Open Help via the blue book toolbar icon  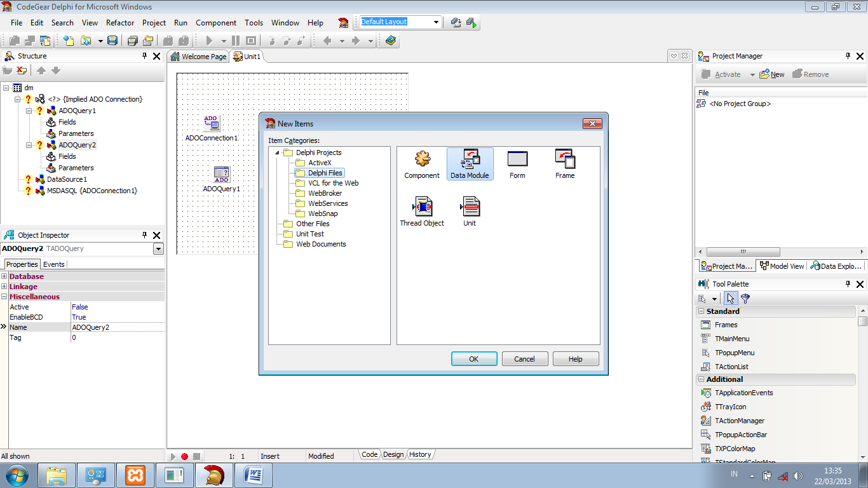coord(390,40)
